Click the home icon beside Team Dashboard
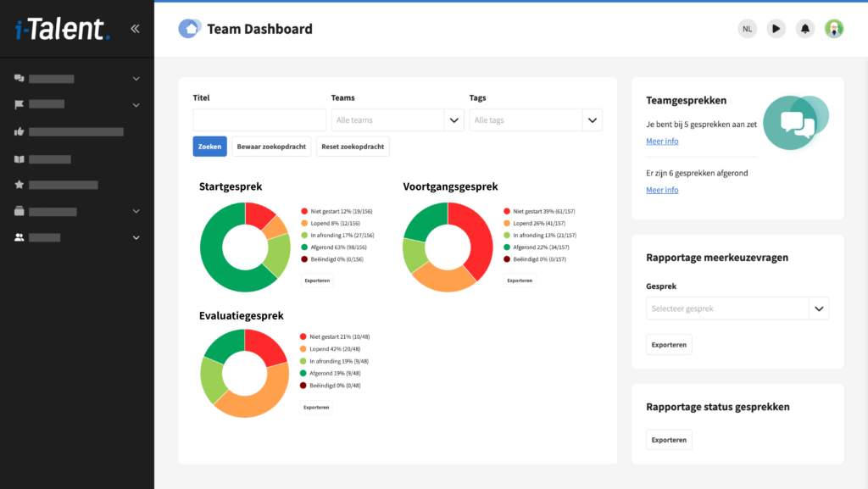 (189, 29)
